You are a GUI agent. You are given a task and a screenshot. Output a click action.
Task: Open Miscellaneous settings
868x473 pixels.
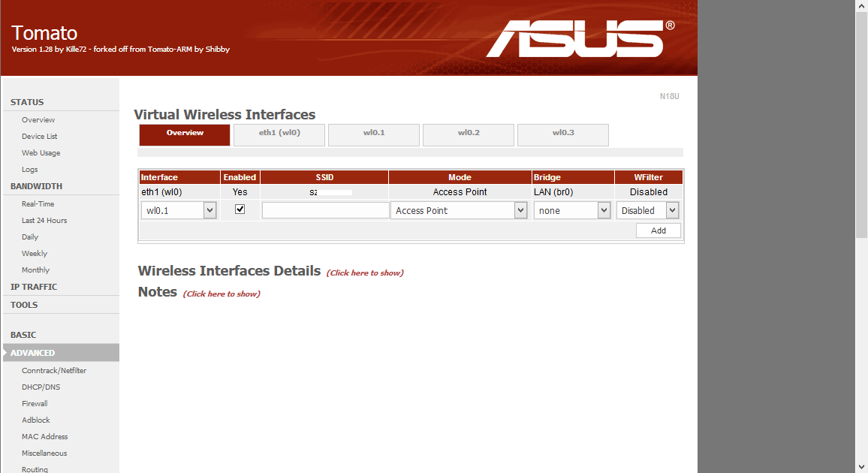pos(44,453)
